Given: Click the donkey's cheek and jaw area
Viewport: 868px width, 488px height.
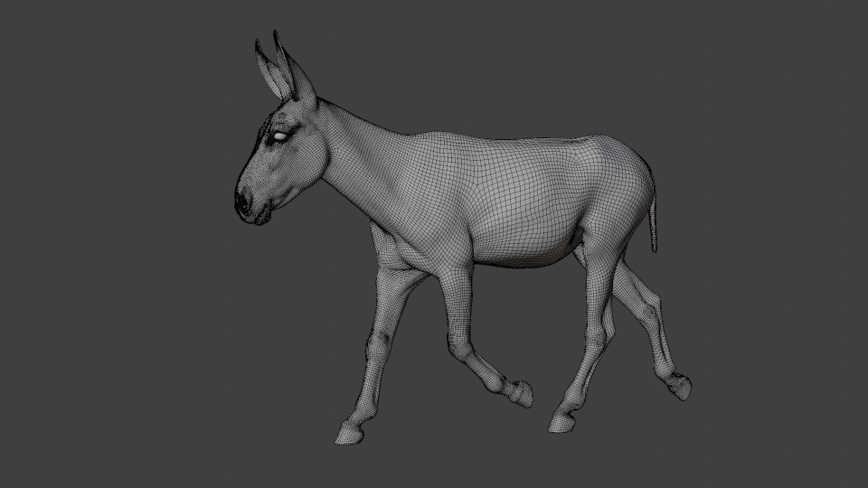Looking at the screenshot, I should coord(294,176).
